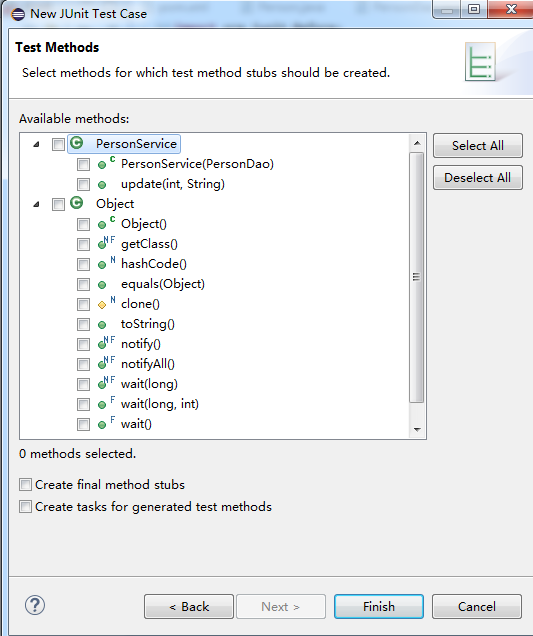Collapse the Object tree node

coord(37,204)
